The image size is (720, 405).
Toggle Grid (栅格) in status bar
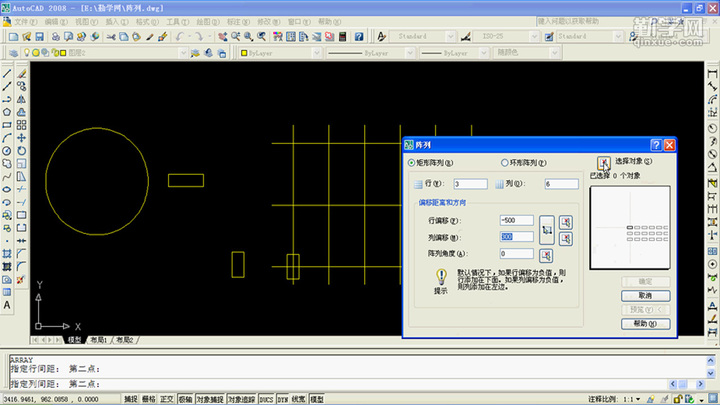(148, 399)
